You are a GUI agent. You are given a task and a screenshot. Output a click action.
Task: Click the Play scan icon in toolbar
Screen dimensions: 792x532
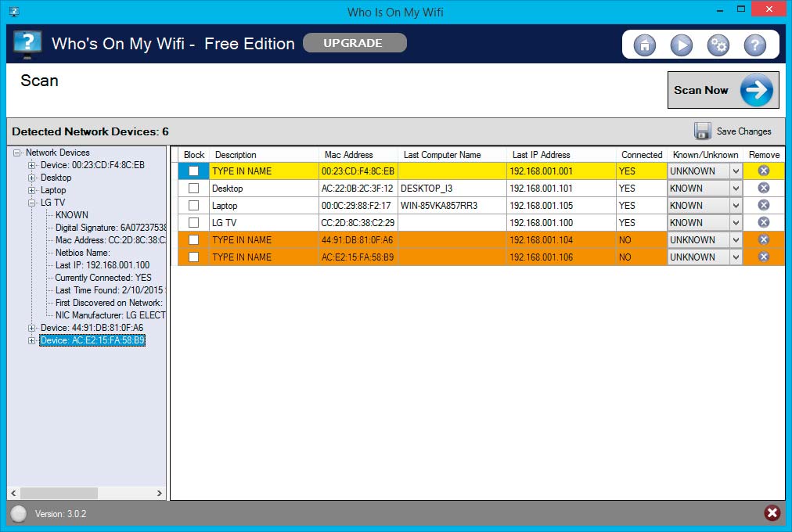[x=682, y=45]
